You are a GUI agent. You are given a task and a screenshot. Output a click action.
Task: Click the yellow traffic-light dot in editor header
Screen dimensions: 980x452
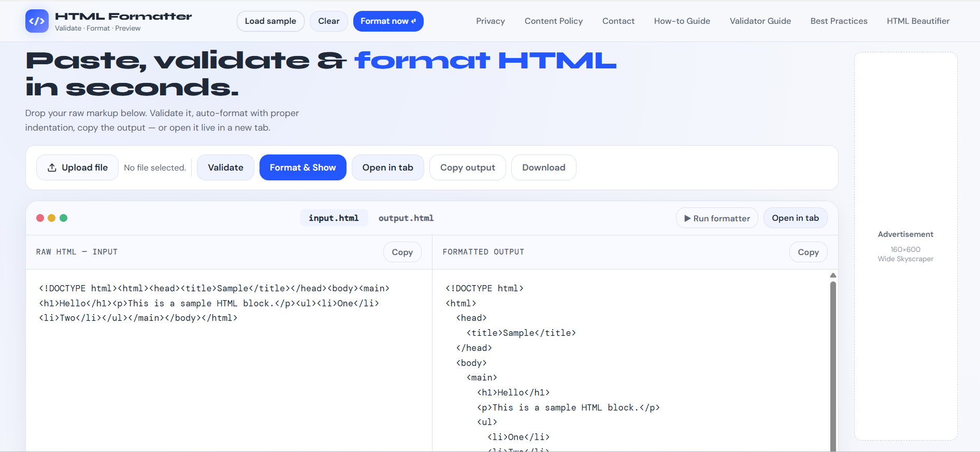pos(51,218)
